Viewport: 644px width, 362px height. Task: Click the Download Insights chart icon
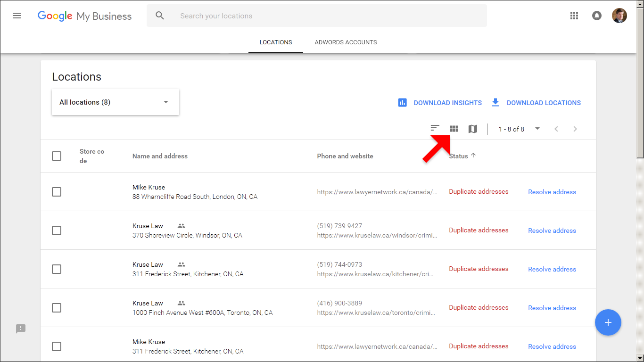pyautogui.click(x=402, y=102)
